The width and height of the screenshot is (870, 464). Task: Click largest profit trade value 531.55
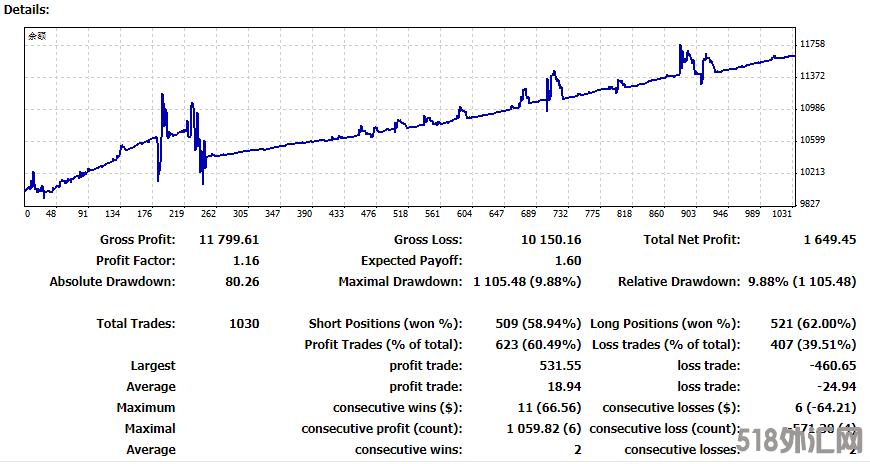tap(560, 366)
